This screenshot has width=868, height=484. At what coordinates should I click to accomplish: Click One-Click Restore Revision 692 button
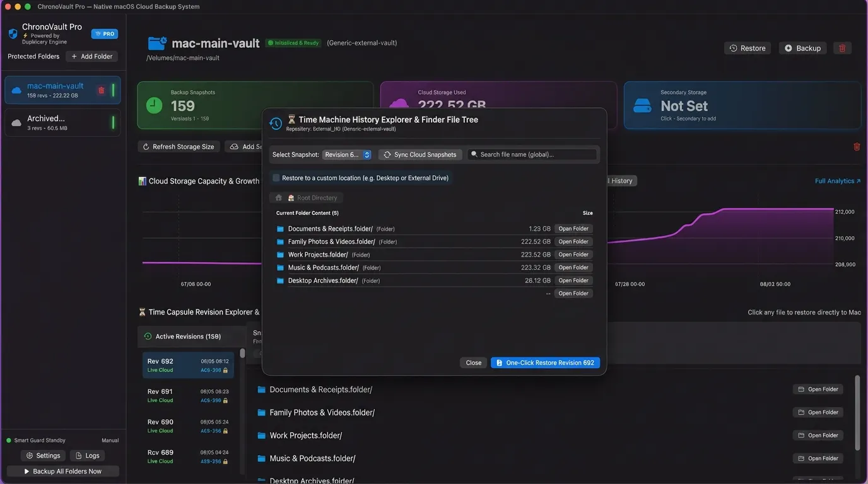pos(545,362)
